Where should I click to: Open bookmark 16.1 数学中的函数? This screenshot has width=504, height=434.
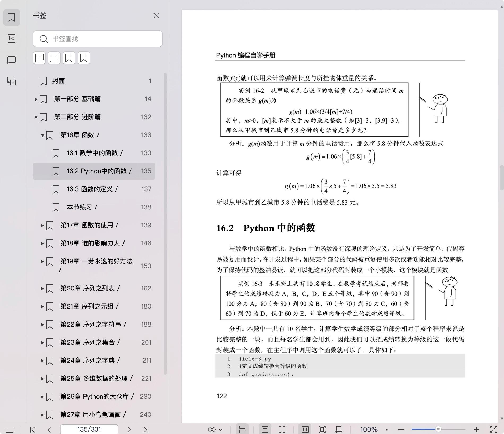94,153
